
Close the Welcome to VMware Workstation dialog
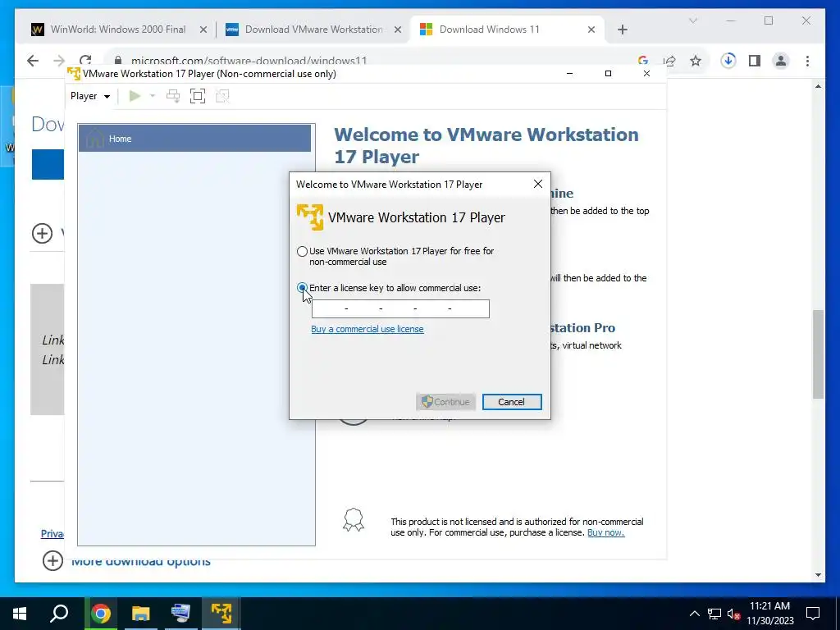point(538,184)
